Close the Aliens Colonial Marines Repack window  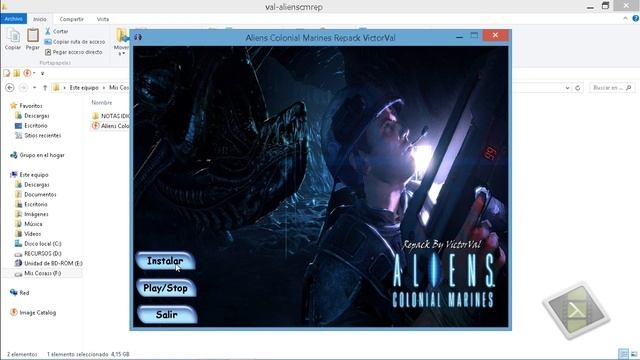[x=495, y=36]
